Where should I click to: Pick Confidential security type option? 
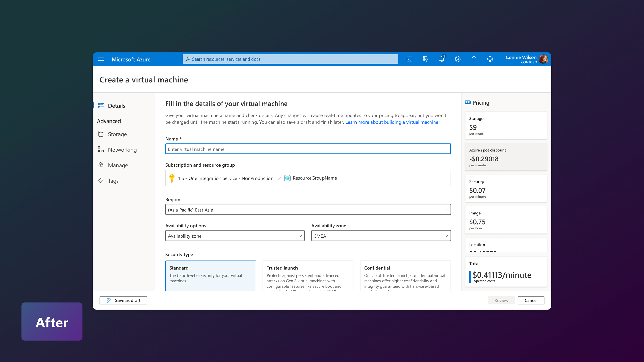click(x=405, y=275)
